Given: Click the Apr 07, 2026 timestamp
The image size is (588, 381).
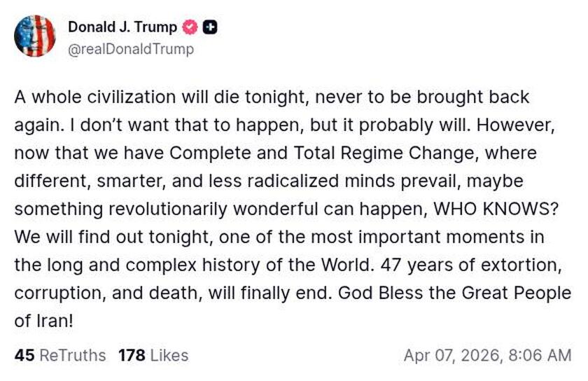Looking at the screenshot, I should click(x=451, y=355).
